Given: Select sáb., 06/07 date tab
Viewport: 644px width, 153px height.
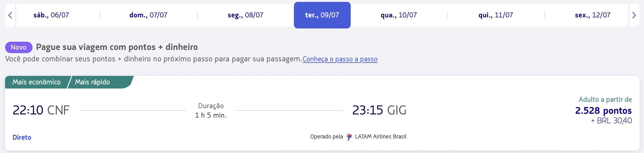Looking at the screenshot, I should [51, 15].
